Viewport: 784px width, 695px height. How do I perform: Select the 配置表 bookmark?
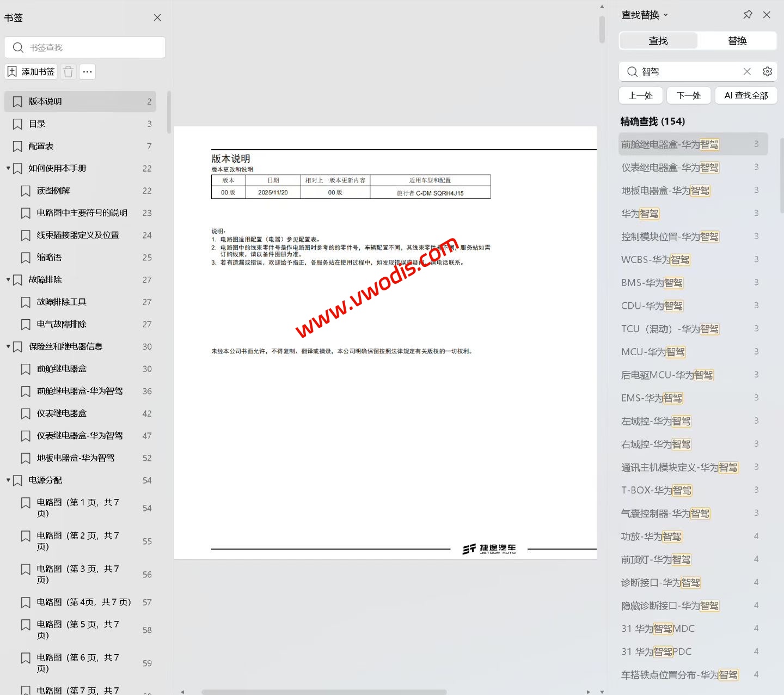(x=41, y=146)
